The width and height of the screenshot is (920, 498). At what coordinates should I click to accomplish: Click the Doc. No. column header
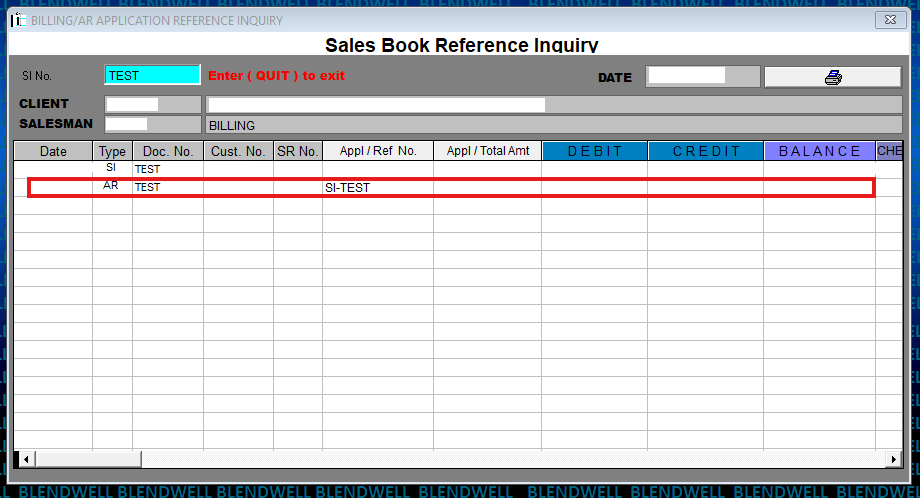point(168,151)
